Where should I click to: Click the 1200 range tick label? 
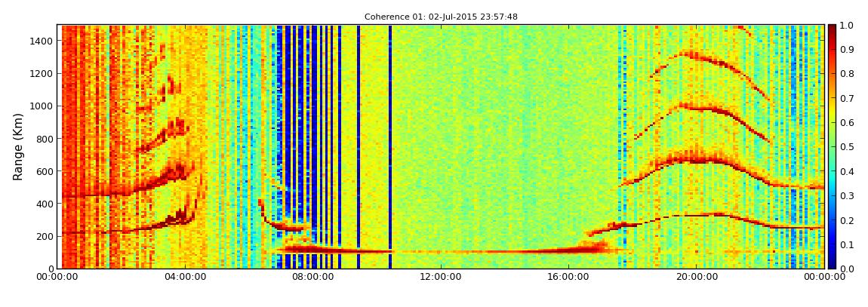click(42, 73)
